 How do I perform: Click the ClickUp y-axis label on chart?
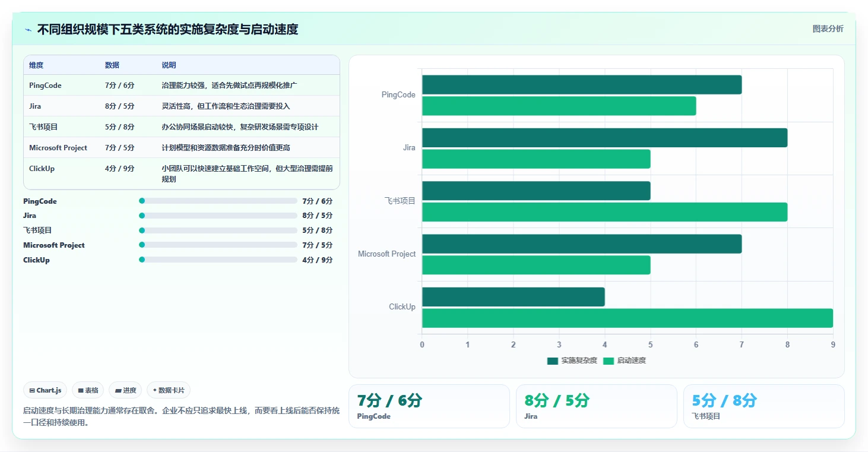tap(402, 307)
